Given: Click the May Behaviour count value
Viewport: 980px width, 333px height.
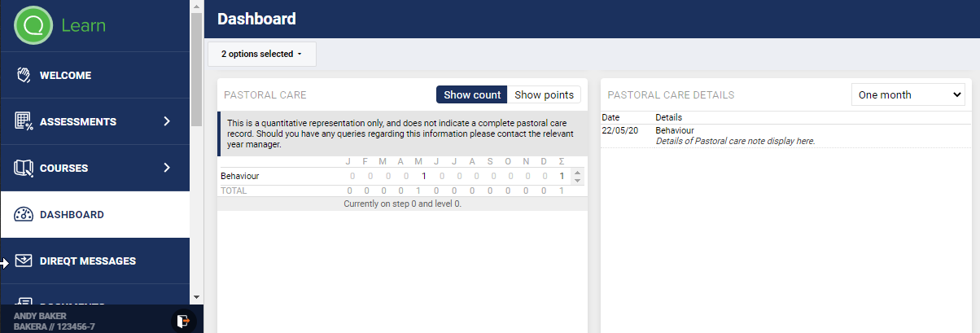Looking at the screenshot, I should [424, 176].
